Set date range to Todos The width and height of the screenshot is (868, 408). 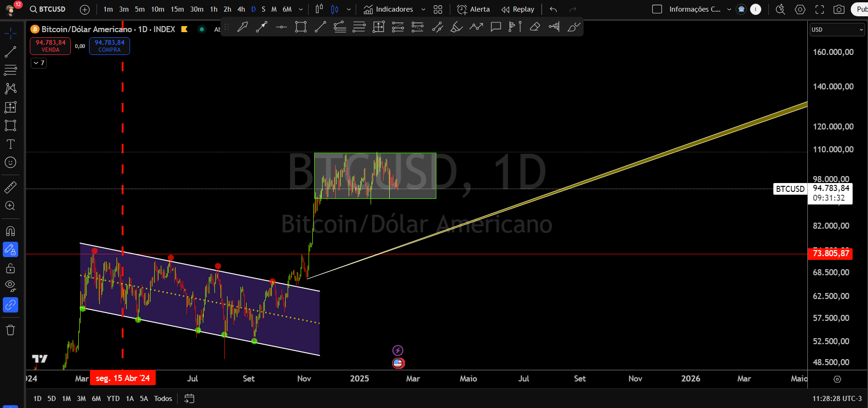pyautogui.click(x=163, y=399)
